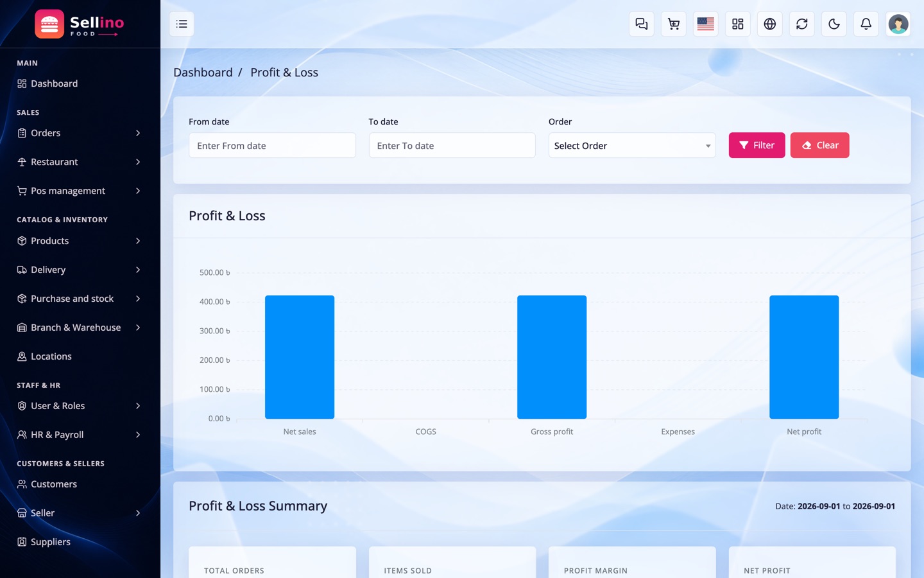This screenshot has height=578, width=924.
Task: Expand the Seller menu chevron
Action: click(x=138, y=513)
